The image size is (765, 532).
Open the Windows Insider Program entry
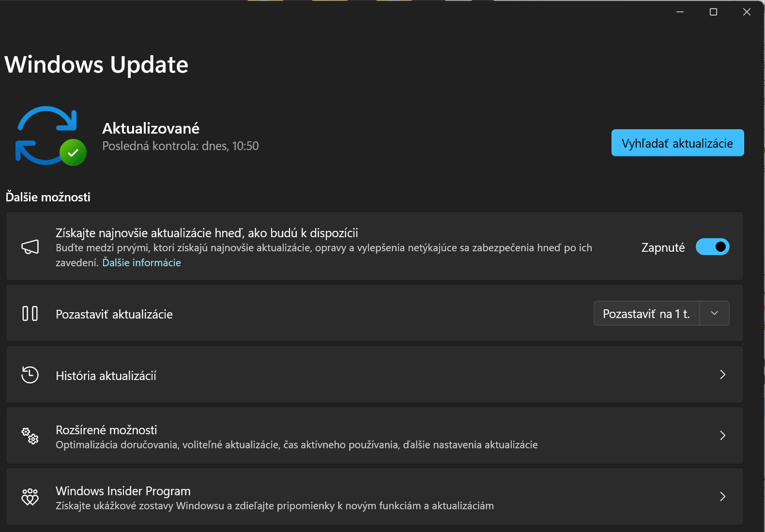pyautogui.click(x=123, y=491)
